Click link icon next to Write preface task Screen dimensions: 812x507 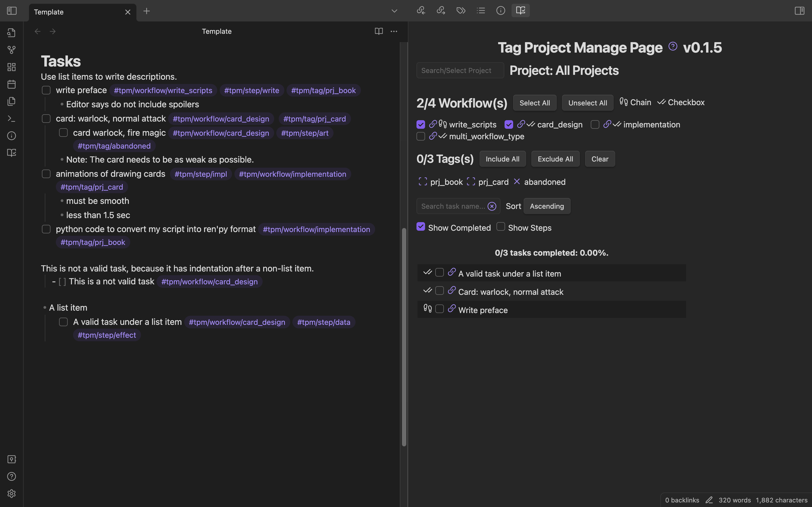pyautogui.click(x=452, y=308)
